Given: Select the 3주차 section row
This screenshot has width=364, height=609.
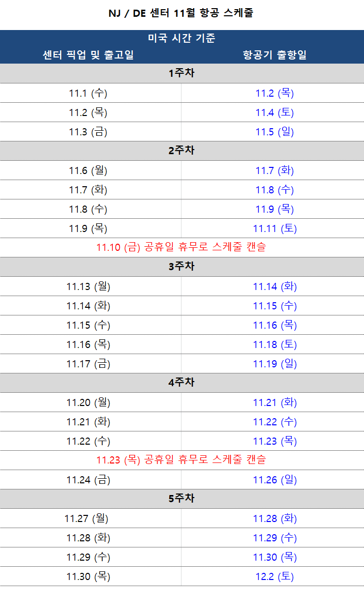Looking at the screenshot, I should (182, 267).
